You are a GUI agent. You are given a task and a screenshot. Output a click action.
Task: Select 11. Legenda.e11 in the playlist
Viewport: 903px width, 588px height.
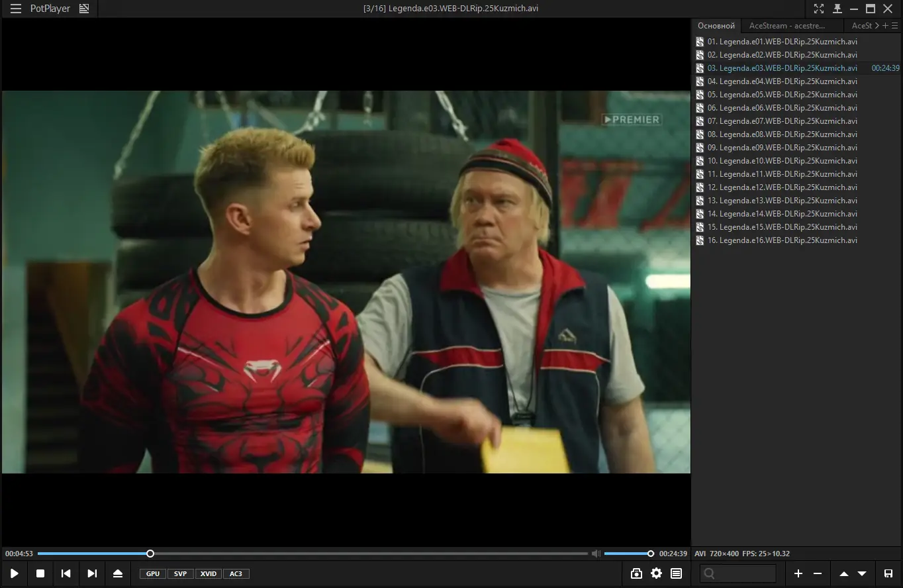click(797, 174)
